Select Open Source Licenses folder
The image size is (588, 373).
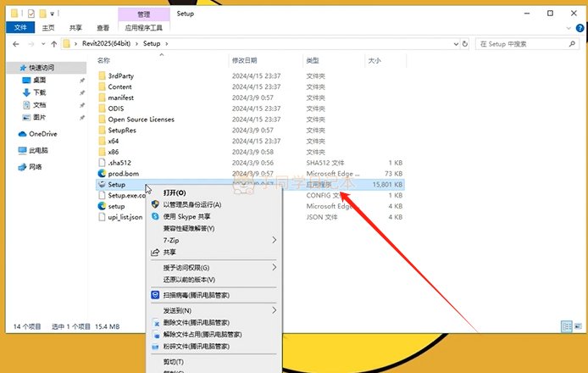(x=141, y=120)
